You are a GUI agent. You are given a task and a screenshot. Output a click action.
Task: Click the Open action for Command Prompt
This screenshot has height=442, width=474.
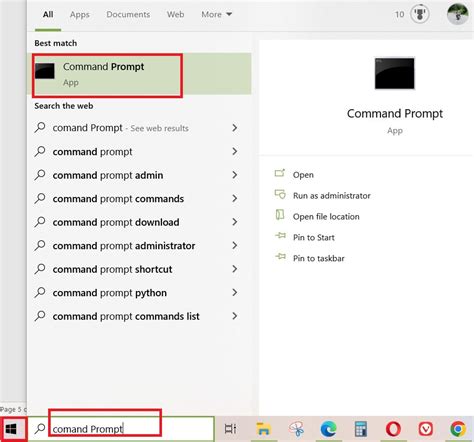point(303,175)
